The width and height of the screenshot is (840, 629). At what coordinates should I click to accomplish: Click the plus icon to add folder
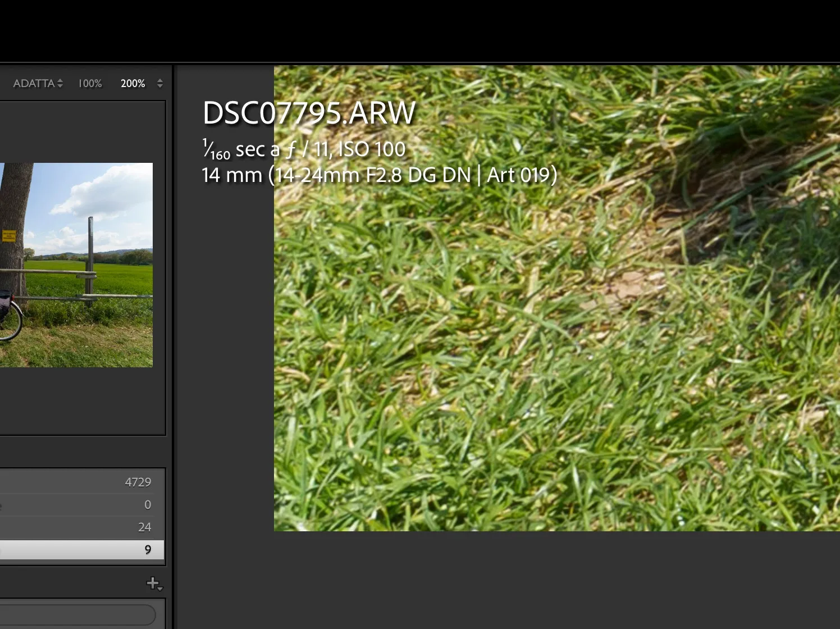154,584
